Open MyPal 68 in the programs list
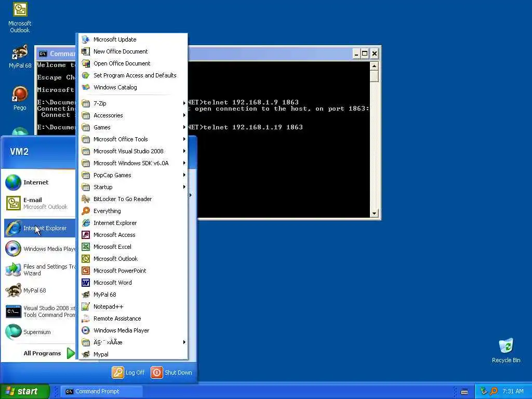The width and height of the screenshot is (532, 399). 133,295
